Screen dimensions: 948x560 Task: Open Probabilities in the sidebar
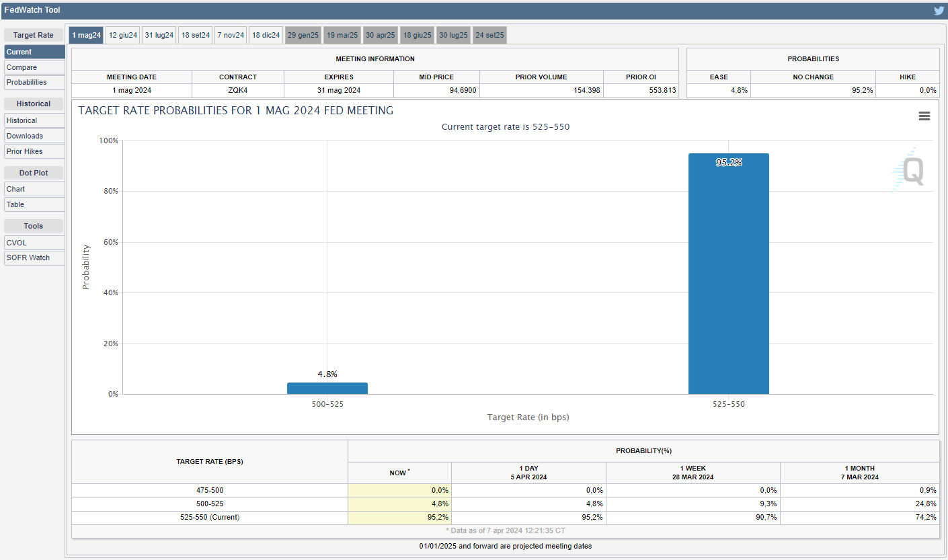34,82
